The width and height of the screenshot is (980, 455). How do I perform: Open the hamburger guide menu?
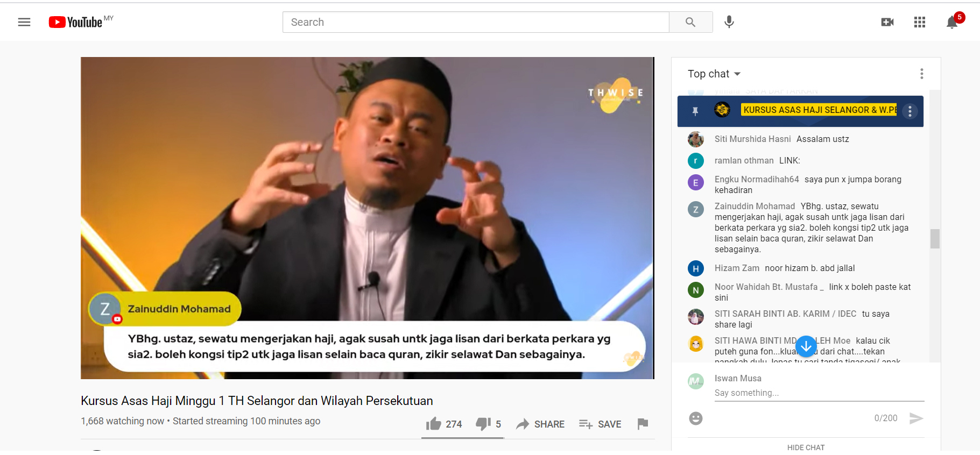coord(24,22)
